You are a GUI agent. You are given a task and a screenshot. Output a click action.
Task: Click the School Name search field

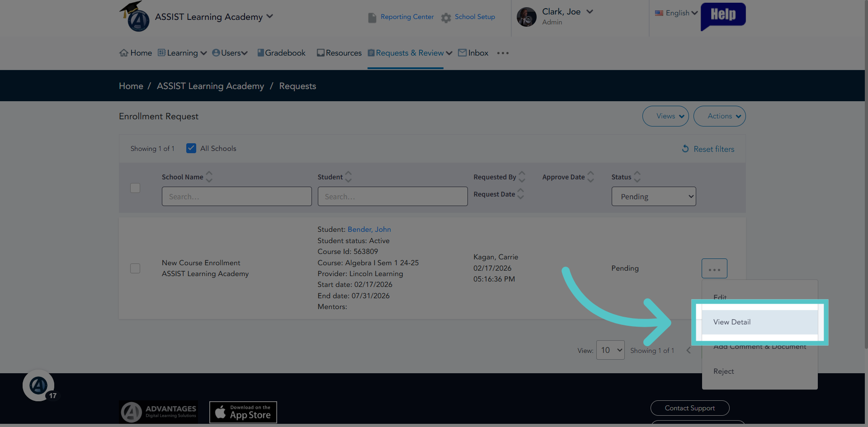(237, 197)
